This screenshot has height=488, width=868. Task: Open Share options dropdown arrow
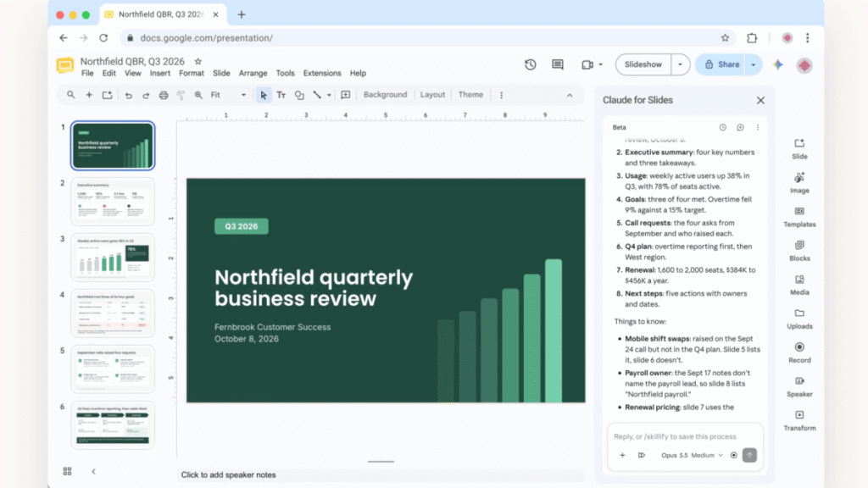pyautogui.click(x=754, y=64)
